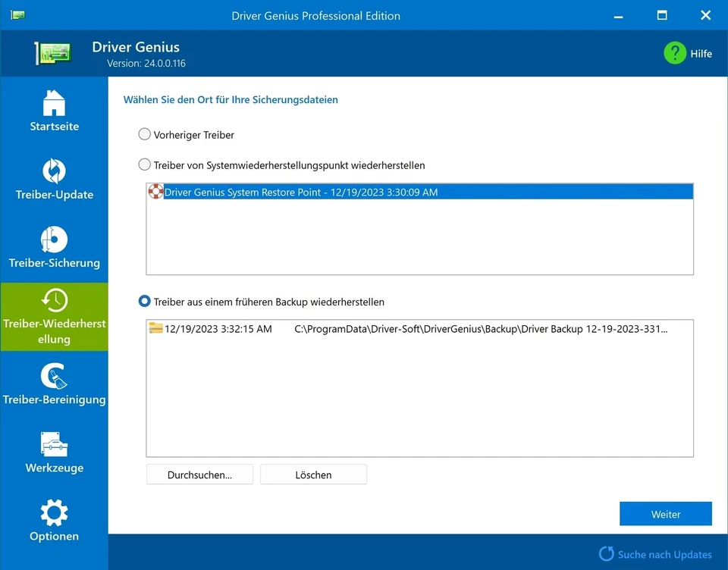Click the lifesaver icon beside the restore point

157,192
